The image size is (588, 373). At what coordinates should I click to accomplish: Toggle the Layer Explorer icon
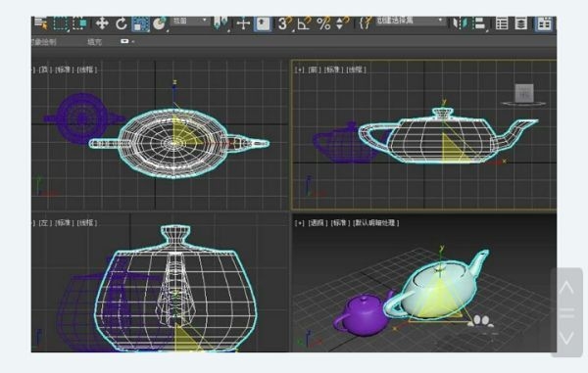point(521,23)
